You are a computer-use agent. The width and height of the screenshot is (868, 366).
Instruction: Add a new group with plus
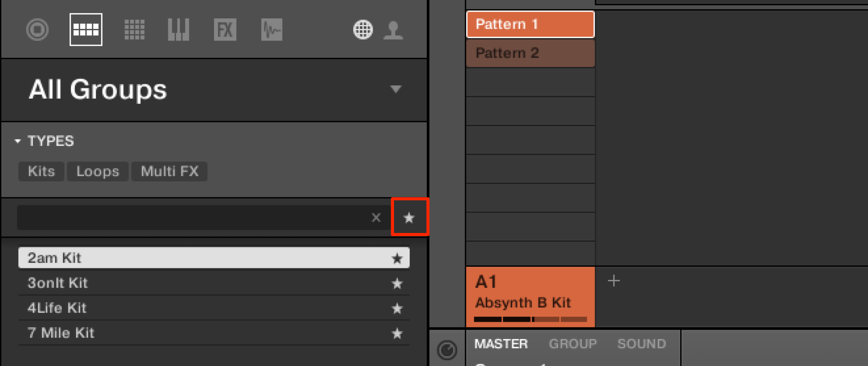click(614, 281)
